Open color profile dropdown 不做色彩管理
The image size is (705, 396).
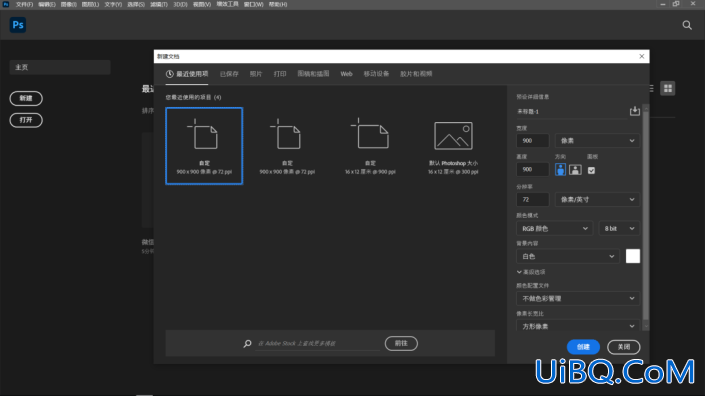578,298
